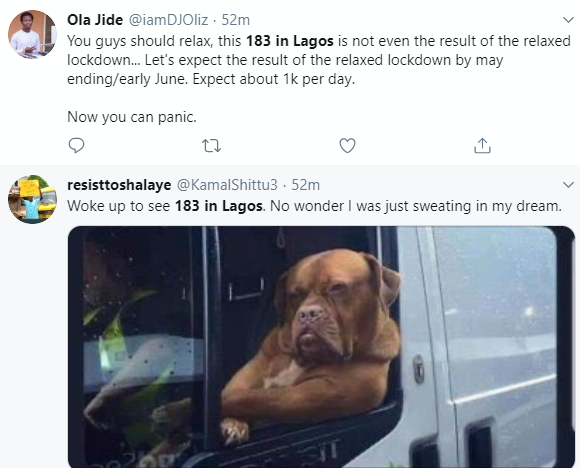Open the 52m timestamp on resisttoshalaye's tweet

click(306, 185)
